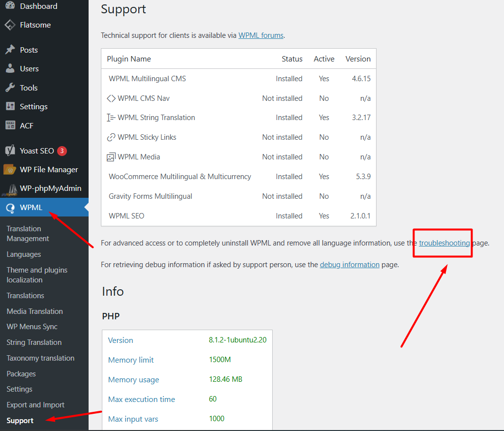
Task: Click version 4.6.15 cell
Action: pos(361,79)
